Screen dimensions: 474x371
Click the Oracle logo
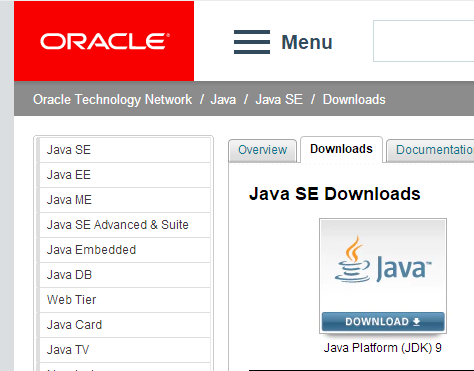(x=104, y=41)
